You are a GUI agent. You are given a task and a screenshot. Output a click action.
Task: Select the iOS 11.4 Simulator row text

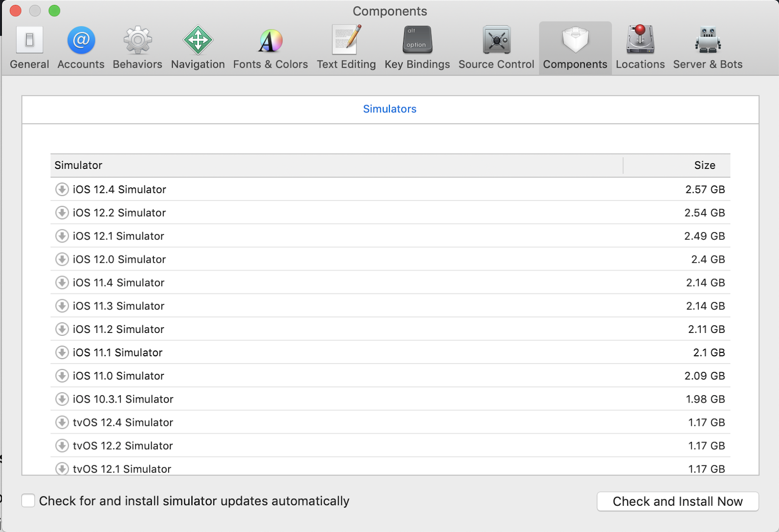tap(118, 283)
